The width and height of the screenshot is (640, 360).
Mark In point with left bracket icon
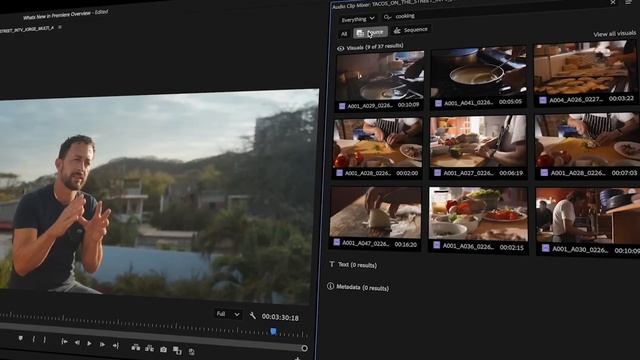tap(34, 339)
